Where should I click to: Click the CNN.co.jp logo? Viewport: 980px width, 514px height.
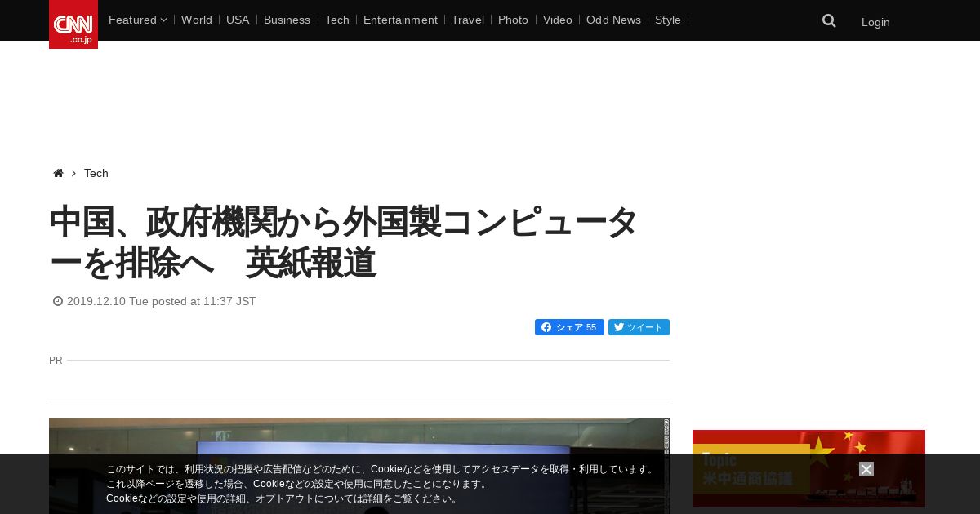(x=73, y=24)
